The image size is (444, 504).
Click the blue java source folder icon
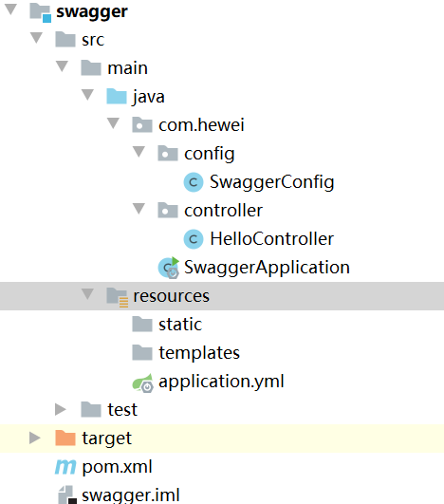(x=117, y=97)
